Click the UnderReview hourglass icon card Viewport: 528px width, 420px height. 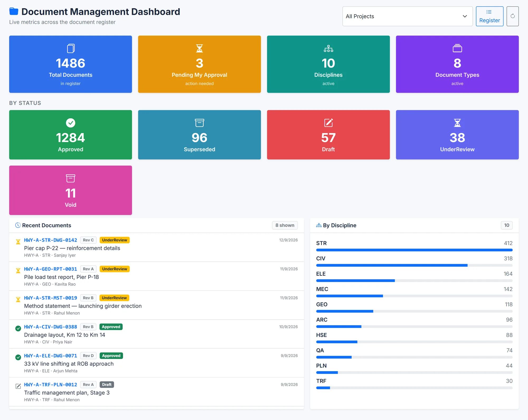pos(457,123)
